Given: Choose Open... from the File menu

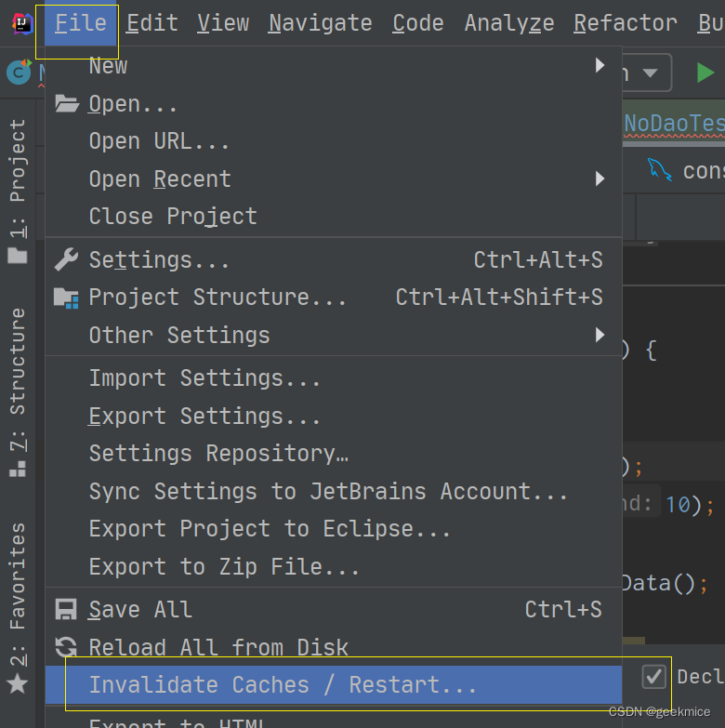Looking at the screenshot, I should (334, 103).
